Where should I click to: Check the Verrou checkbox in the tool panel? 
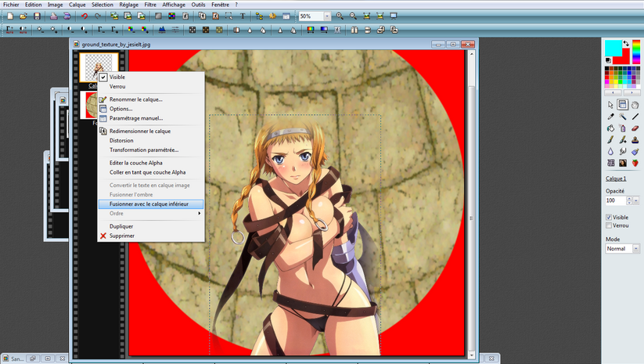[x=609, y=225]
